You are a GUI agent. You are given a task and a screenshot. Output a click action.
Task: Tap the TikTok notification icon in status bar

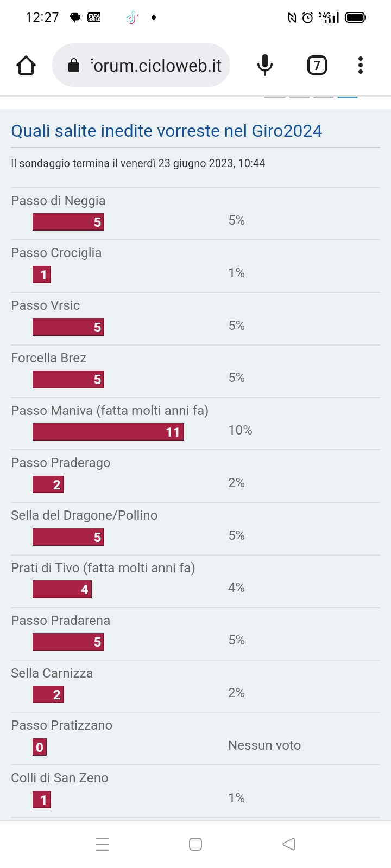tap(131, 17)
